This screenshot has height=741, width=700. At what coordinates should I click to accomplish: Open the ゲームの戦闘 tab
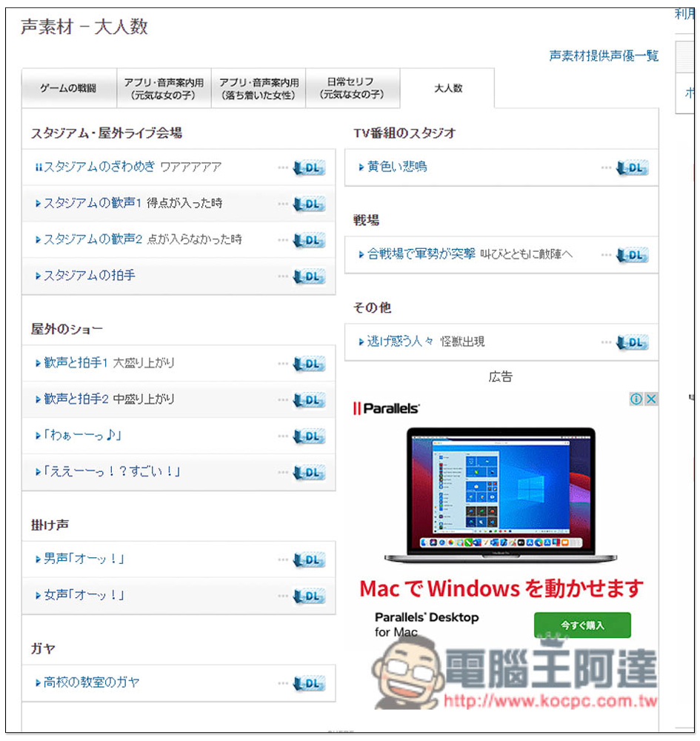coord(69,88)
